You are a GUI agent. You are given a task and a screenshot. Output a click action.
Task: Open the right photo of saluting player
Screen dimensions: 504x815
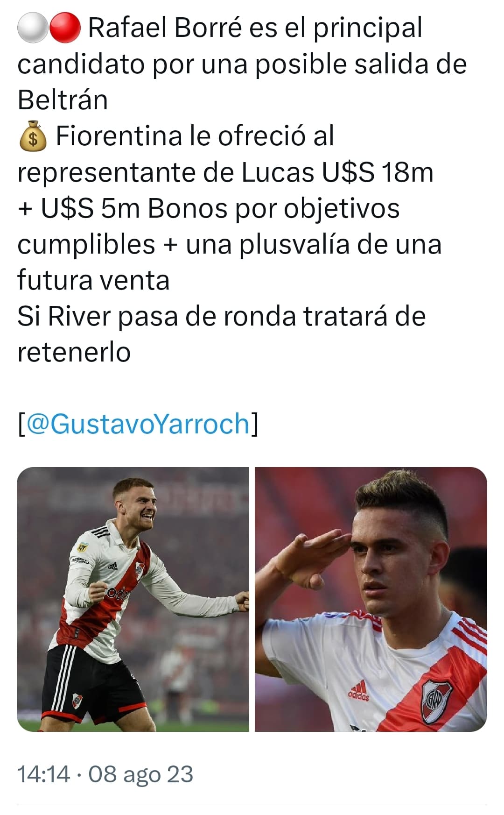pyautogui.click(x=371, y=599)
